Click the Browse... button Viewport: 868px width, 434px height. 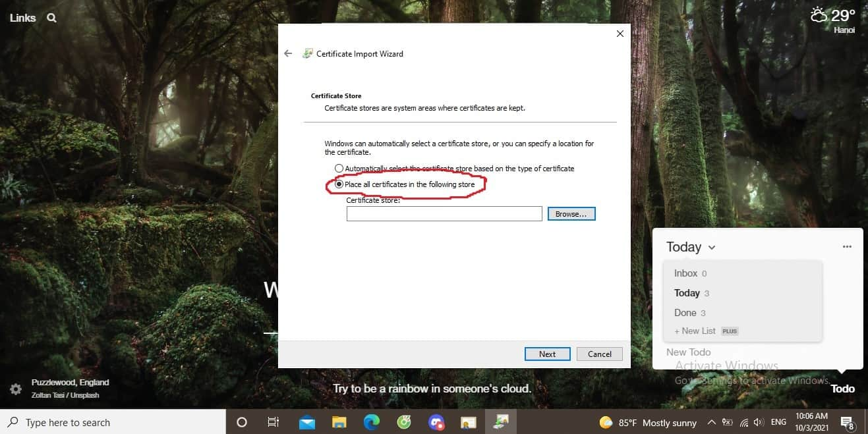click(x=571, y=214)
